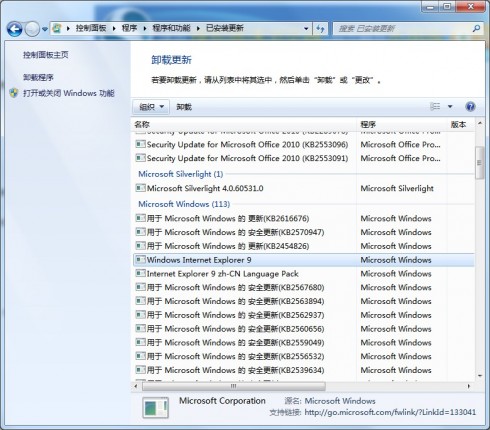Select security update KB2560656 row
Screen dimensions: 490x430
[303, 329]
